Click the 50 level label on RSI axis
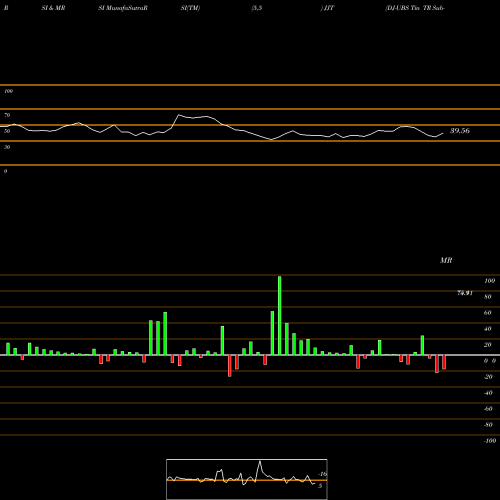 coord(7,131)
